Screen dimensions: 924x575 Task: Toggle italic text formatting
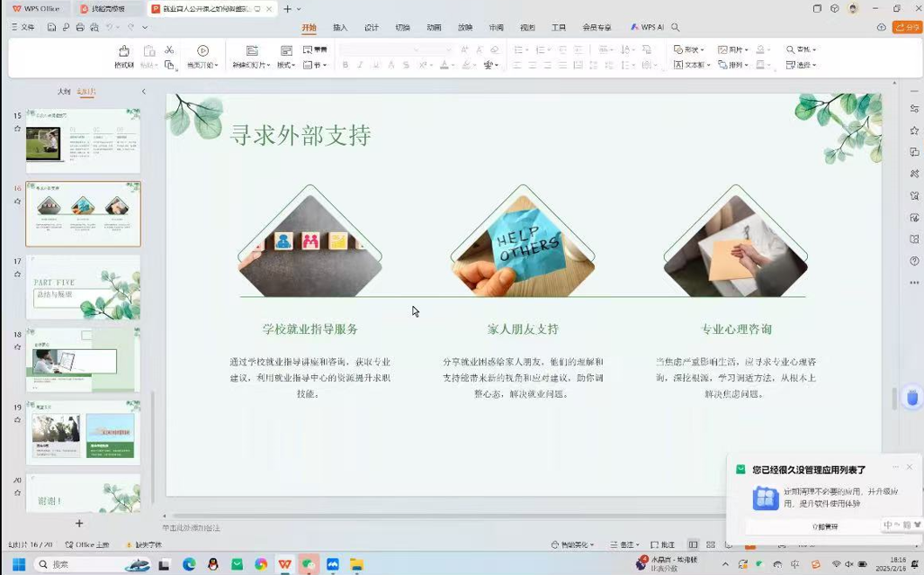point(360,66)
